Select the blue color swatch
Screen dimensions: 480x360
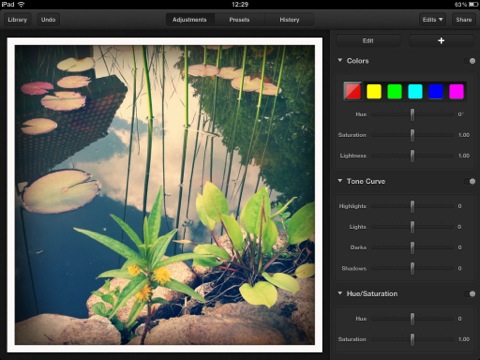pyautogui.click(x=436, y=91)
